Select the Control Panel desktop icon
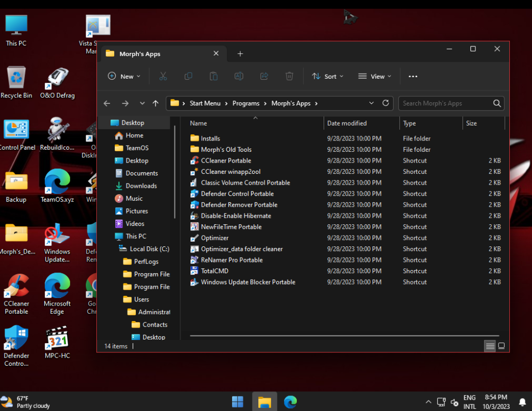532x411 pixels. (x=17, y=135)
